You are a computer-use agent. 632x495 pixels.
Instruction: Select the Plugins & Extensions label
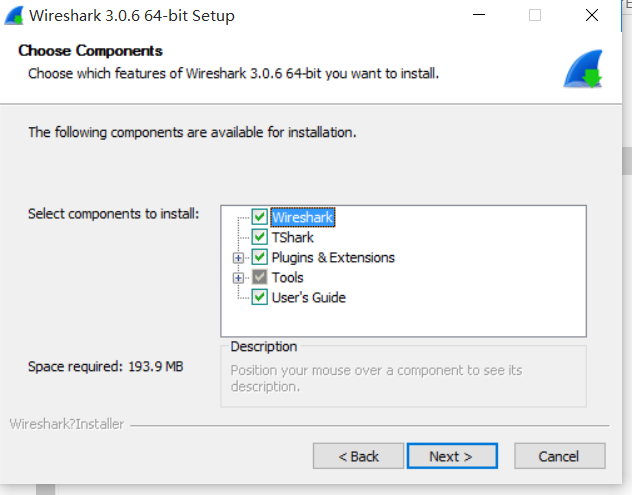pyautogui.click(x=333, y=257)
